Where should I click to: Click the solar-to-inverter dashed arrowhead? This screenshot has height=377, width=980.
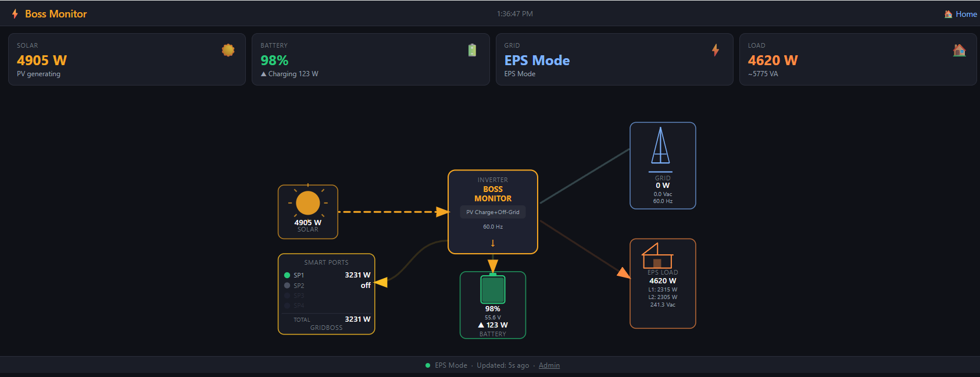pyautogui.click(x=443, y=212)
